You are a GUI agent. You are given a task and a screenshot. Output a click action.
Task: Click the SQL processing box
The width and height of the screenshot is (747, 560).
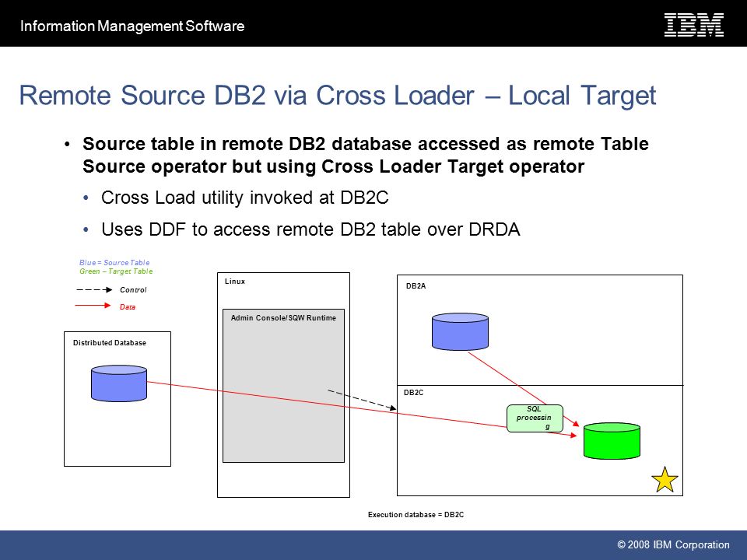(x=535, y=418)
